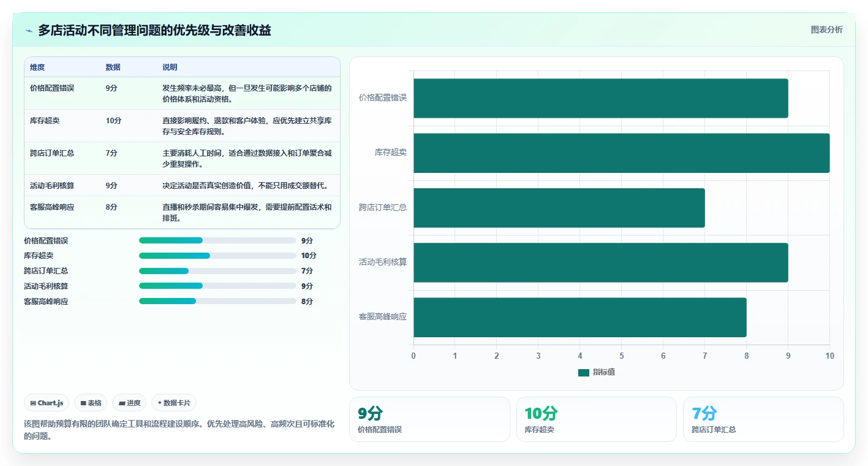The width and height of the screenshot is (868, 466).
Task: Click the 数据 column header
Action: pos(113,67)
